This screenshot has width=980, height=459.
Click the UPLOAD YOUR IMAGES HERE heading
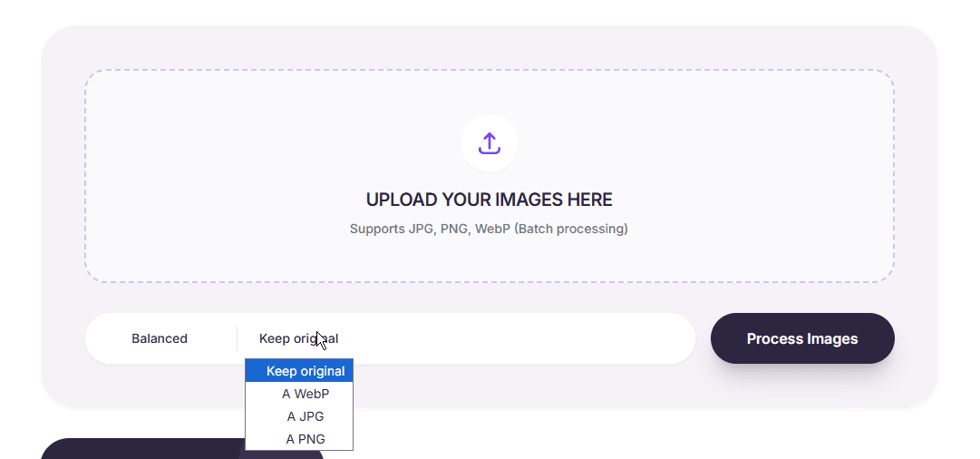tap(490, 200)
